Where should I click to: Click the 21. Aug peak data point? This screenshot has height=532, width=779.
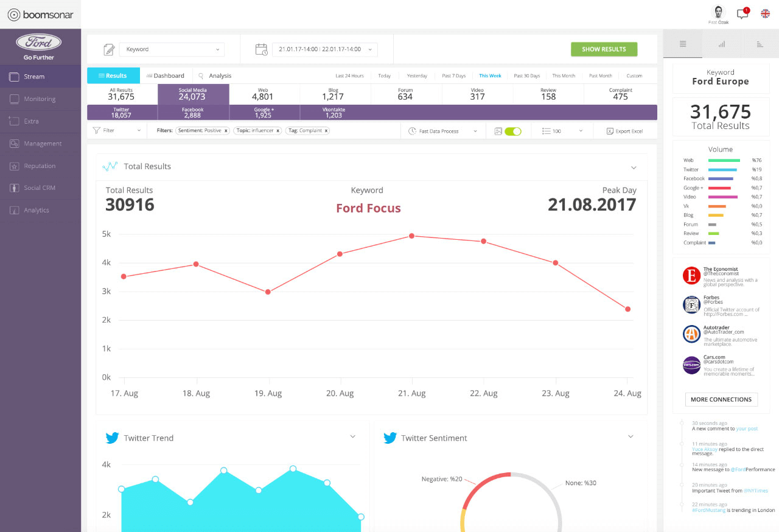(412, 236)
